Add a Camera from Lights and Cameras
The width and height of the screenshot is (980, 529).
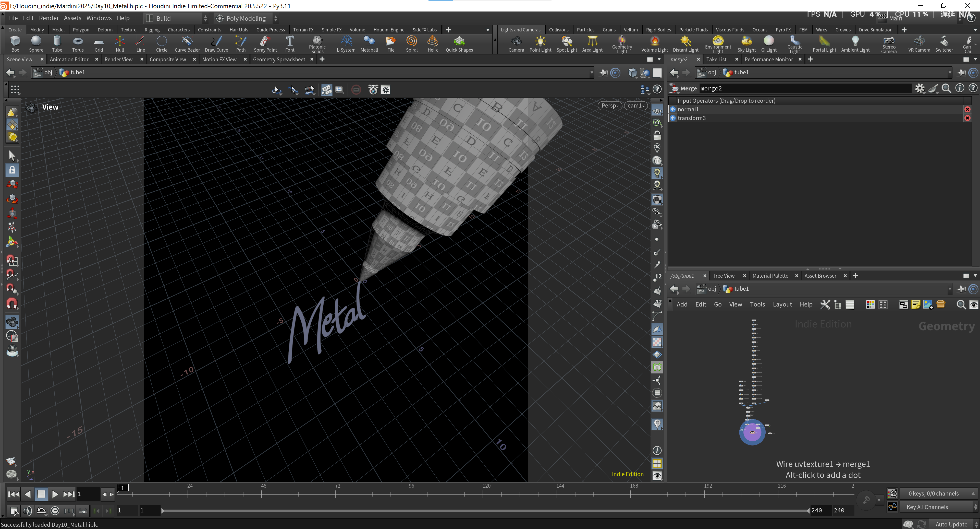click(x=516, y=44)
